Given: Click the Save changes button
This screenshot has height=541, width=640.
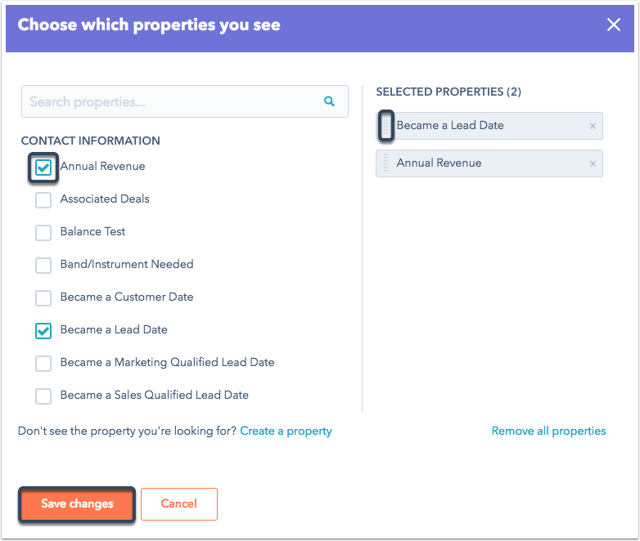Looking at the screenshot, I should coord(77,504).
